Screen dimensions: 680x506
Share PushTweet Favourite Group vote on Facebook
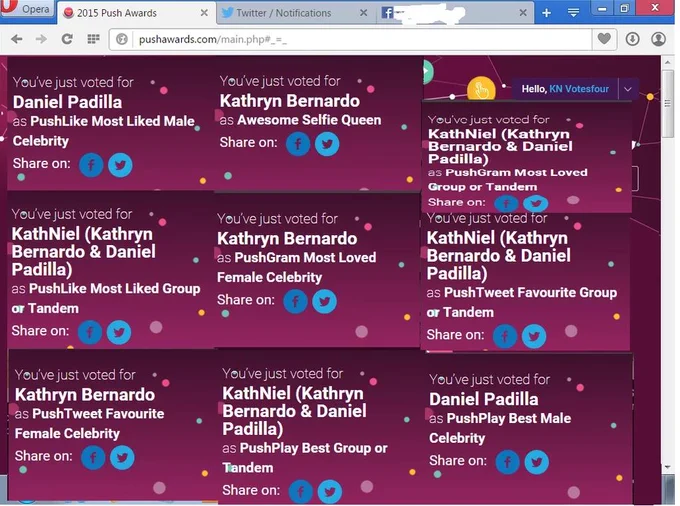tap(505, 336)
